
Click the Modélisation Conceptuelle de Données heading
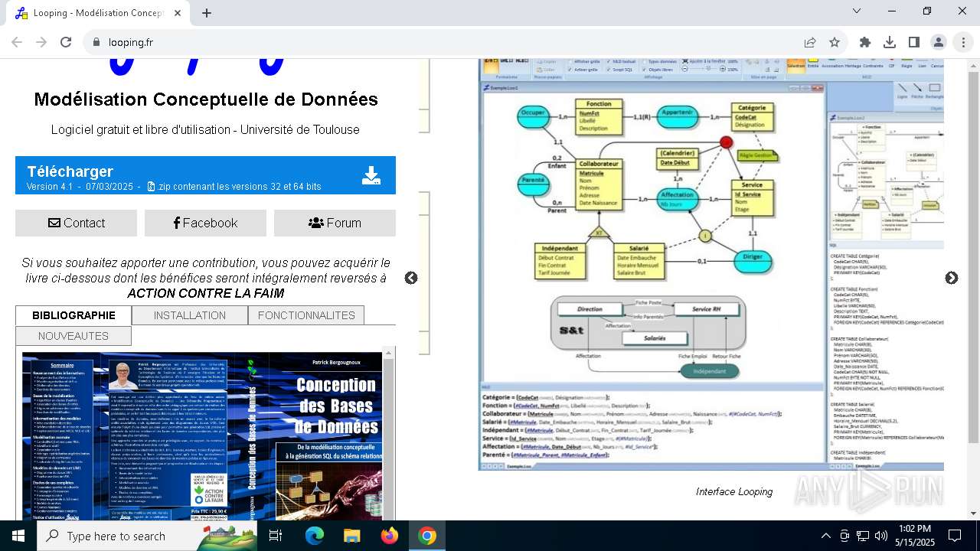click(x=206, y=99)
